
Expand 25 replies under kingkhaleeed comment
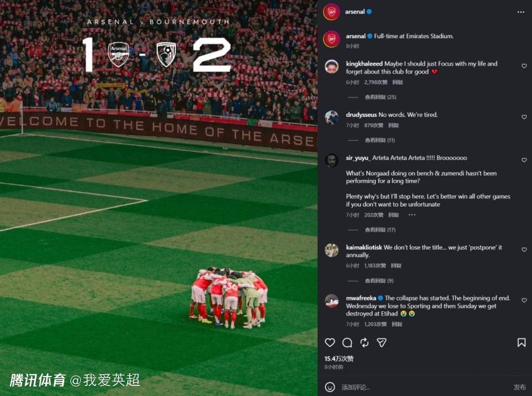[380, 97]
